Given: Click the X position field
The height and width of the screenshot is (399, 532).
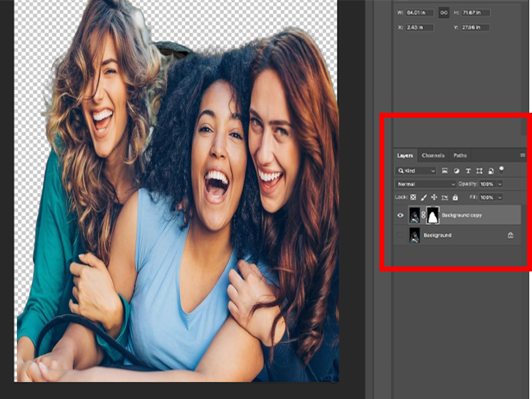Looking at the screenshot, I should [420, 27].
